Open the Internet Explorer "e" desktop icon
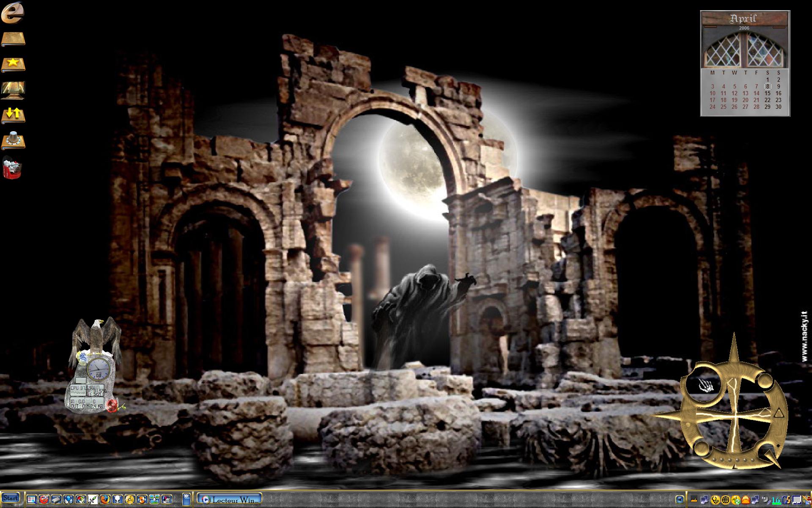The height and width of the screenshot is (508, 812). 13,12
